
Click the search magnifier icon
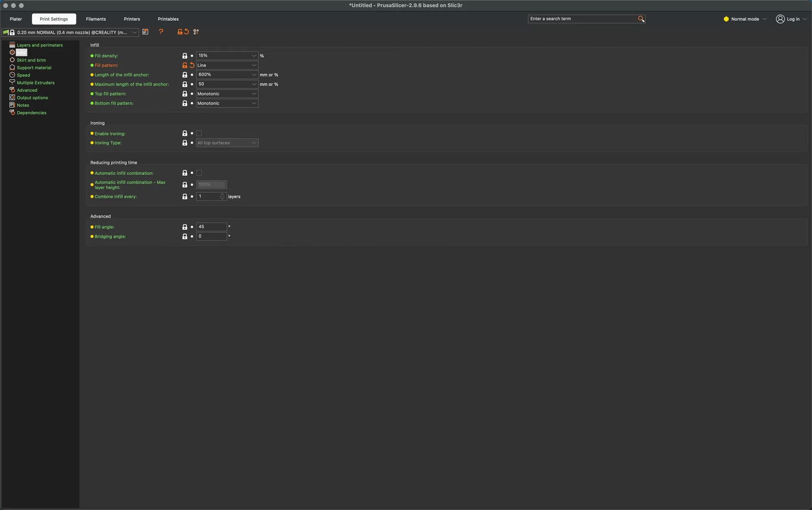pos(641,19)
